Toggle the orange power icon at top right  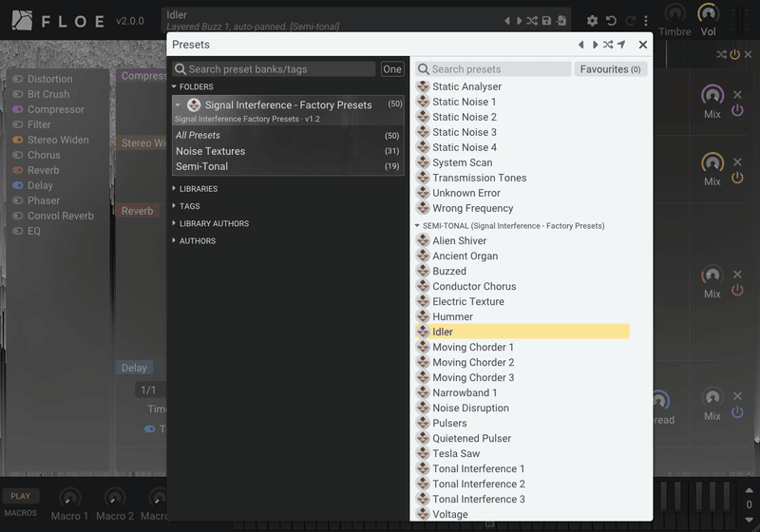(734, 55)
